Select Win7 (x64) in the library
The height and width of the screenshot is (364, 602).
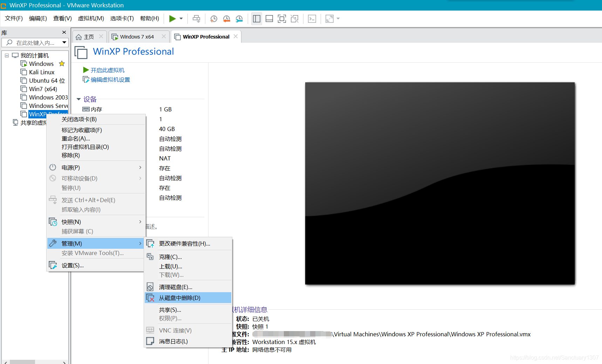(x=39, y=89)
